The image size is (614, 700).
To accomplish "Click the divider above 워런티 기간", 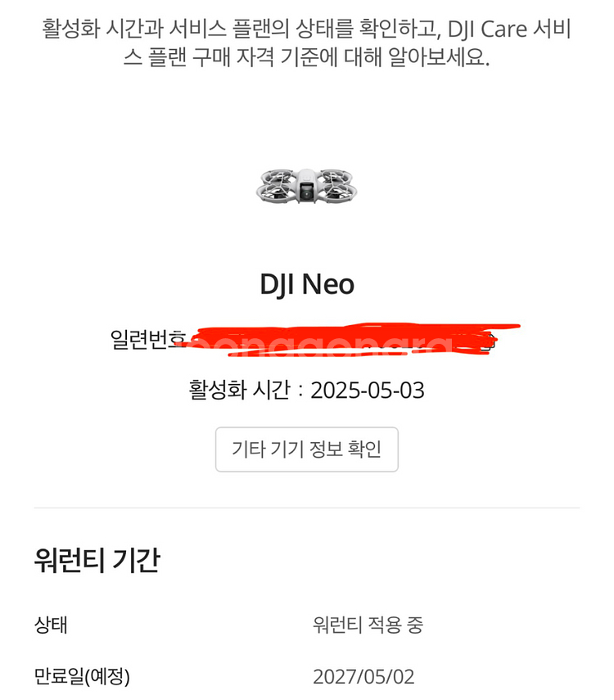I will pyautogui.click(x=306, y=508).
